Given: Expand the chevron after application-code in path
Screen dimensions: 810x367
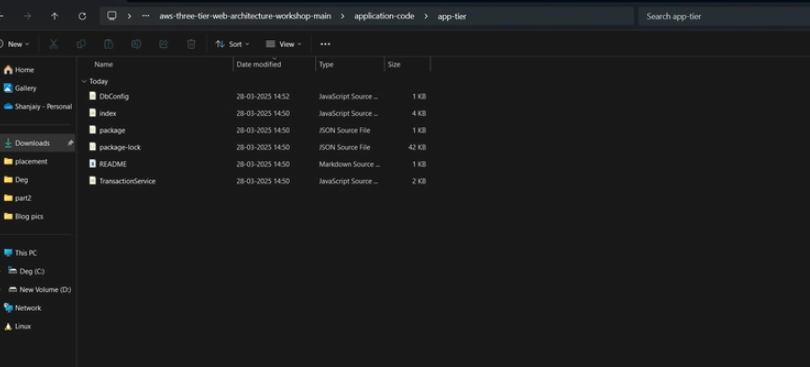Looking at the screenshot, I should 426,16.
